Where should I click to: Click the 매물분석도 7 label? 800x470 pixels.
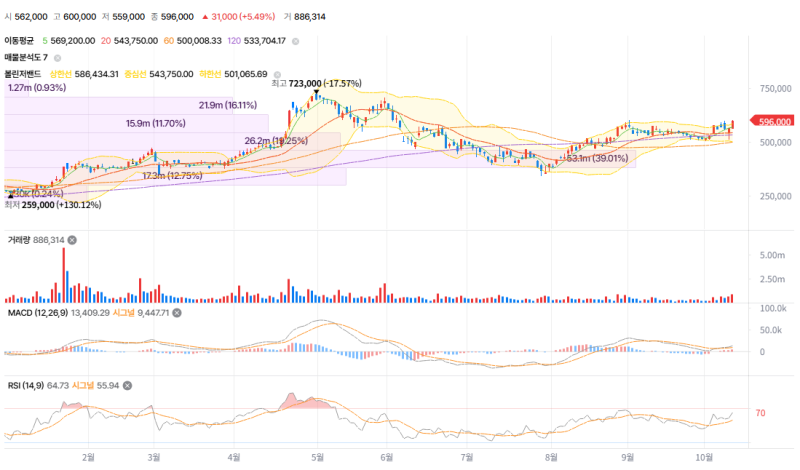pos(26,58)
